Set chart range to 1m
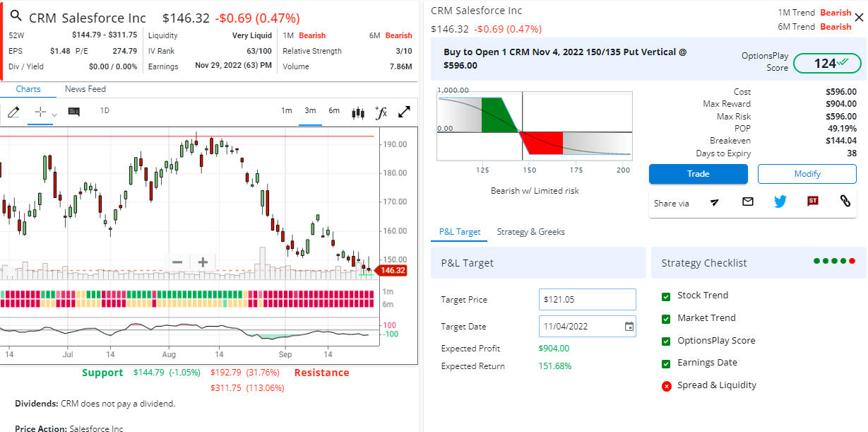The width and height of the screenshot is (868, 432). (286, 110)
